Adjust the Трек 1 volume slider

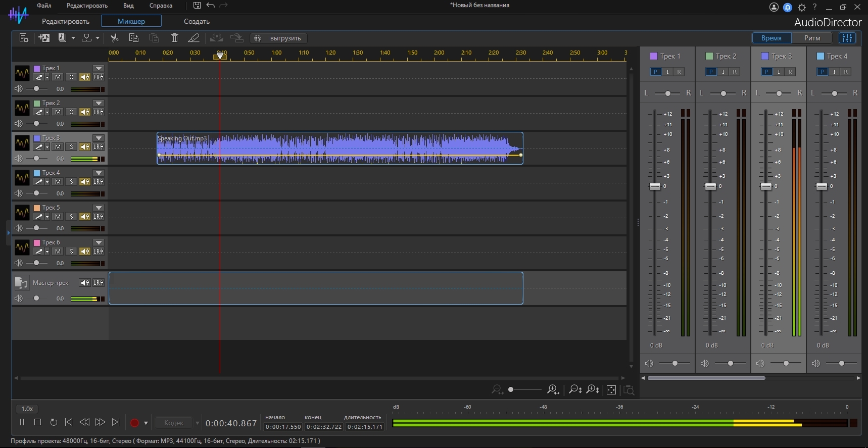[x=36, y=88]
